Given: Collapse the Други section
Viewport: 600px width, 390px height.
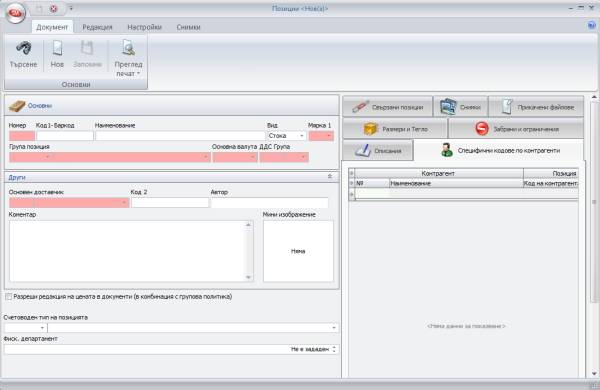Looking at the screenshot, I should [330, 177].
